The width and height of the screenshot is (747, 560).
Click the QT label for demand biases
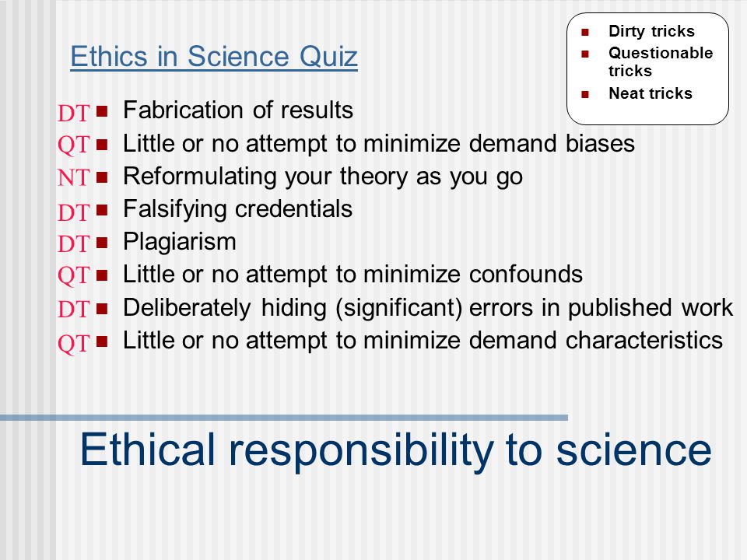point(73,145)
